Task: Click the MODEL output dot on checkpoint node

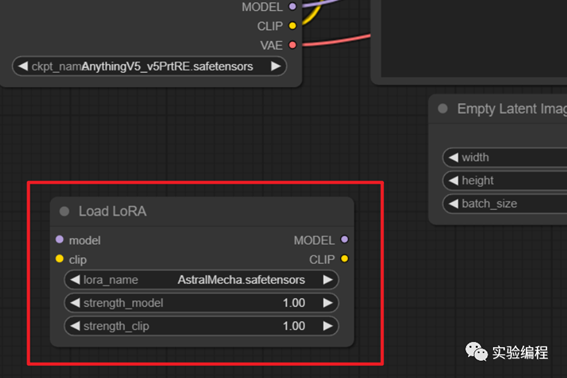Action: click(x=293, y=7)
